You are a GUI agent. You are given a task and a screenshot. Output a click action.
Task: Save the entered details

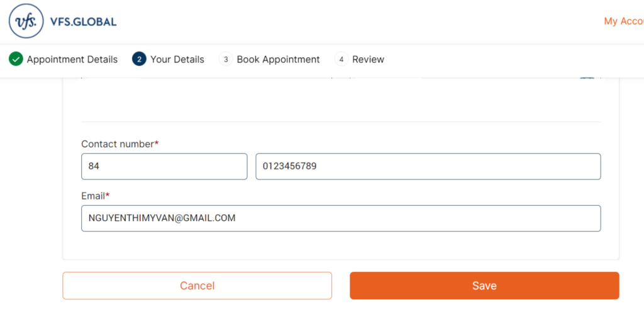coord(484,285)
